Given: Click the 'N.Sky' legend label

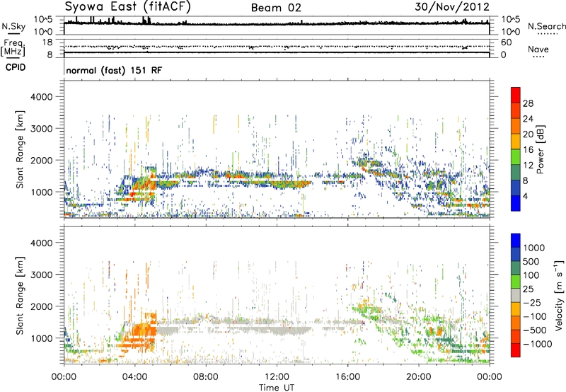Looking at the screenshot, I should click(x=13, y=26).
